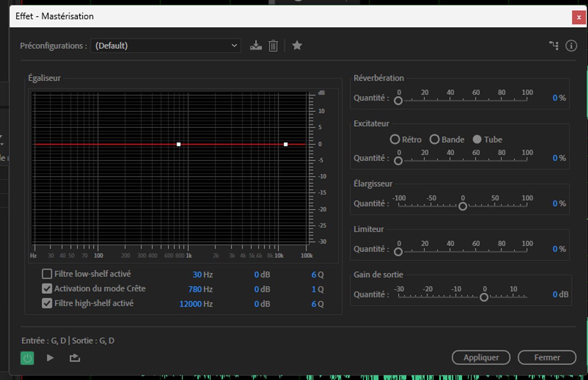The height and width of the screenshot is (380, 588).
Task: Click the Entrée : G, D | Sortie : G, D text
Action: point(68,341)
